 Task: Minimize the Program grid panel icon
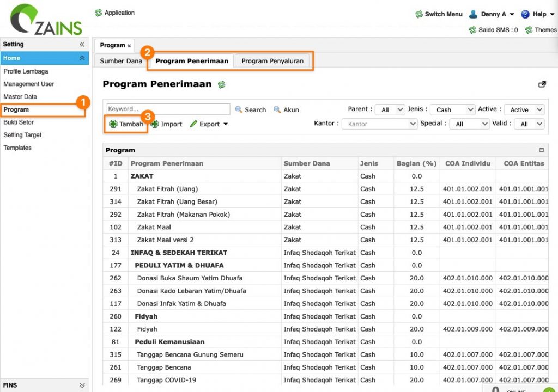pyautogui.click(x=542, y=150)
